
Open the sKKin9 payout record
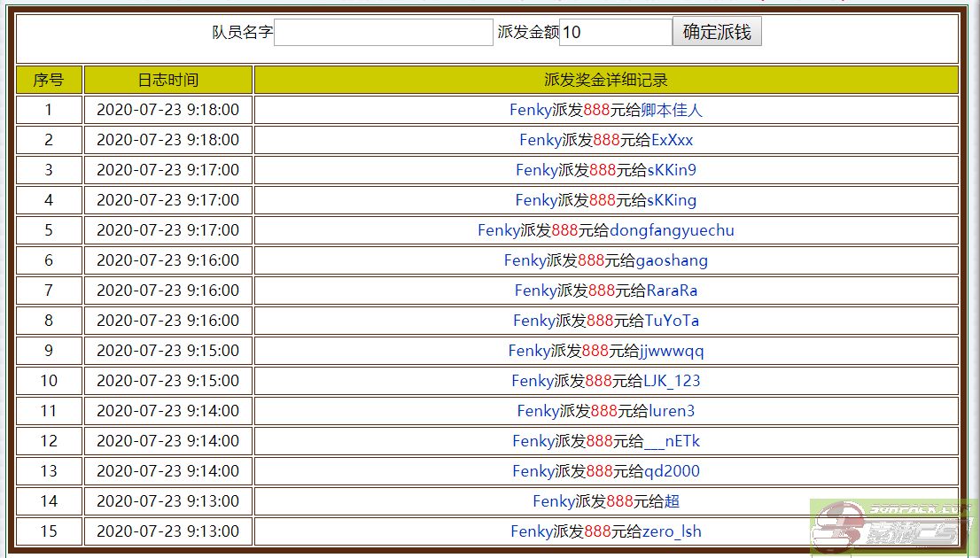click(606, 170)
